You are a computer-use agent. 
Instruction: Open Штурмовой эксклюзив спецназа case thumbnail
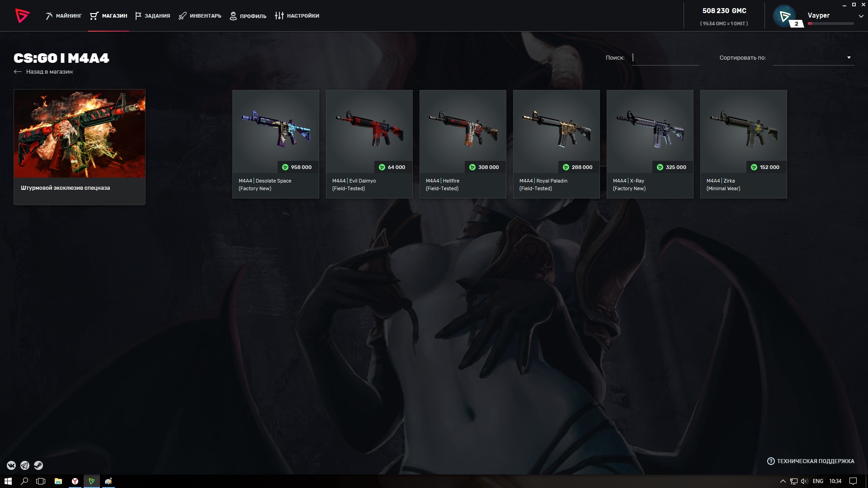[80, 133]
